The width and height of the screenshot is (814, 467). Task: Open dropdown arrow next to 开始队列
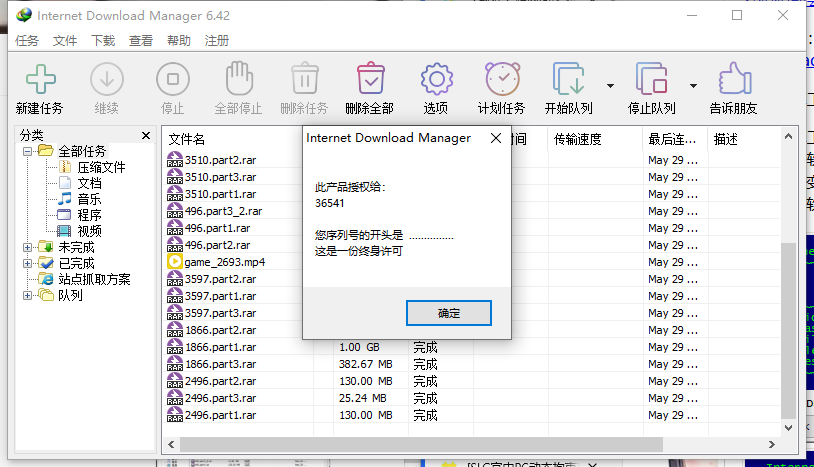point(610,86)
